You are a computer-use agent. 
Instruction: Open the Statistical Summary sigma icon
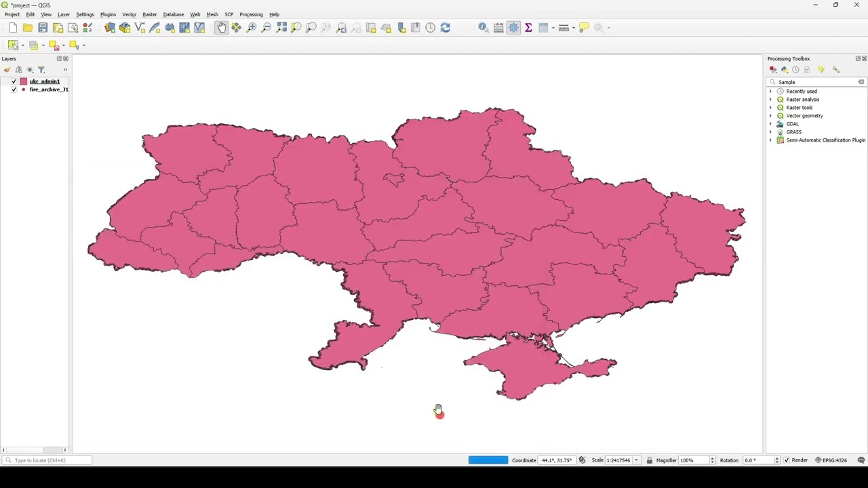pyautogui.click(x=528, y=28)
